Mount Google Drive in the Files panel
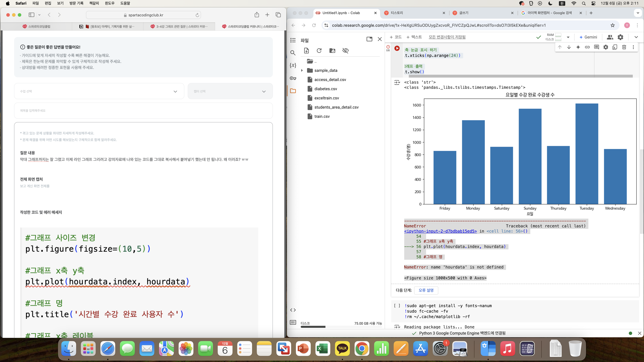The image size is (644, 362). 332,50
